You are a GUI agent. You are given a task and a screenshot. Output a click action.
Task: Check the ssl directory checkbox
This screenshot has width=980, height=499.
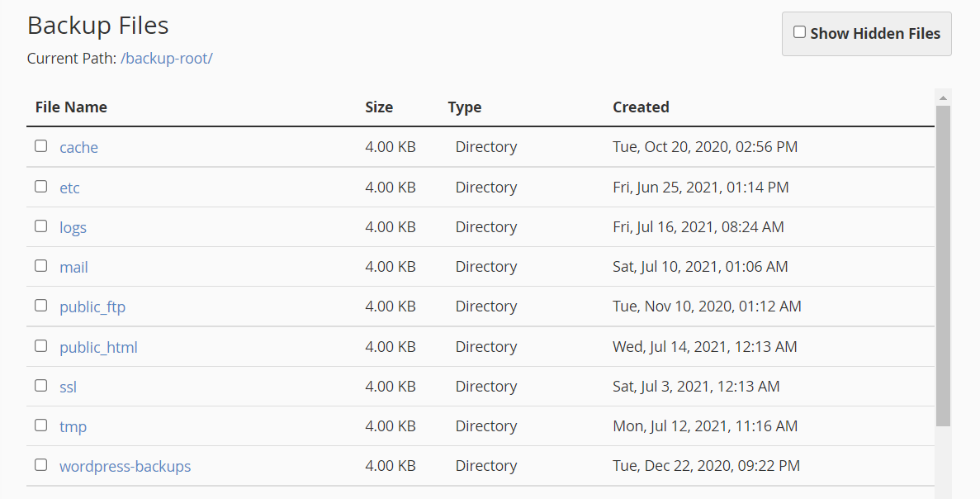[40, 385]
